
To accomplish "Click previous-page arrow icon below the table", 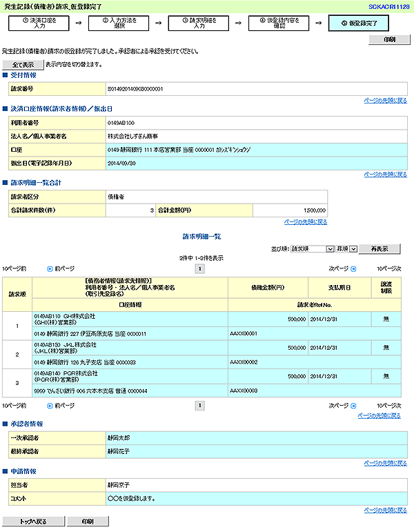I will pos(50,406).
